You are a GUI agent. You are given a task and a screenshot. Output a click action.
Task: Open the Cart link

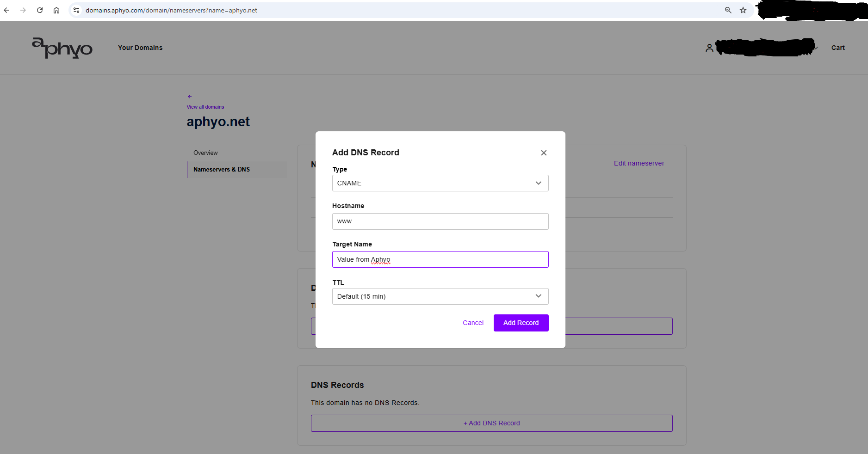click(x=838, y=48)
